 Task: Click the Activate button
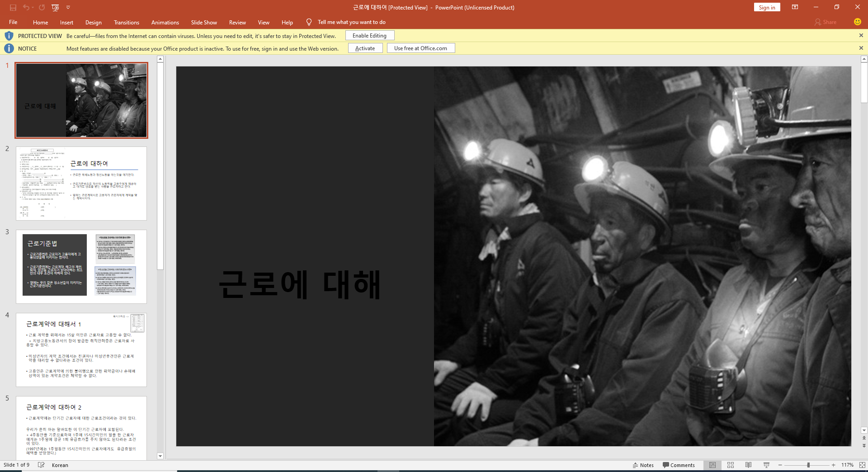pos(365,48)
